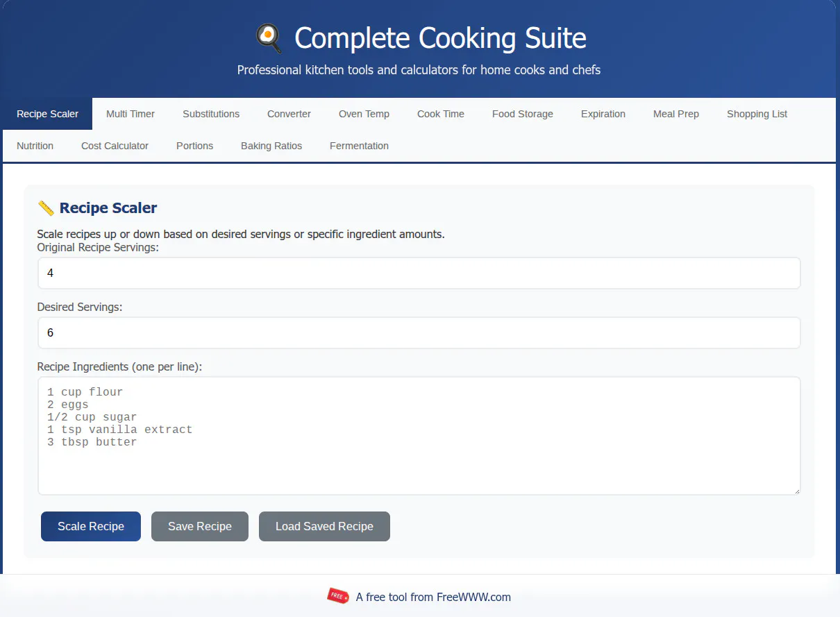Viewport: 840px width, 617px height.
Task: Open the Baking Ratios tab
Action: tap(271, 146)
